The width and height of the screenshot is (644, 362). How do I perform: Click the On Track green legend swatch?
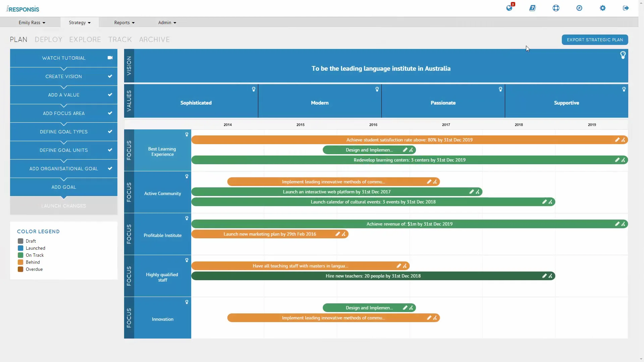click(x=20, y=255)
